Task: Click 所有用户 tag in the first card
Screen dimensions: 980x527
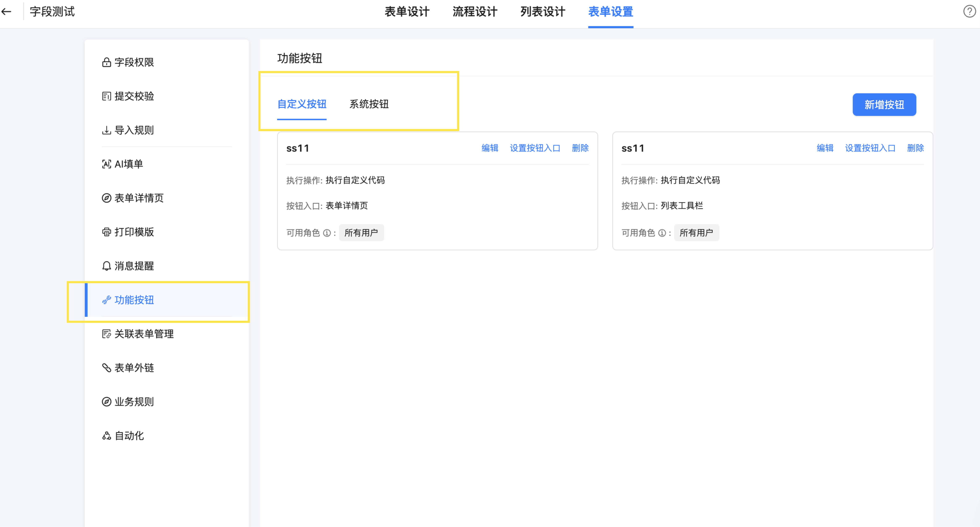Action: coord(361,233)
